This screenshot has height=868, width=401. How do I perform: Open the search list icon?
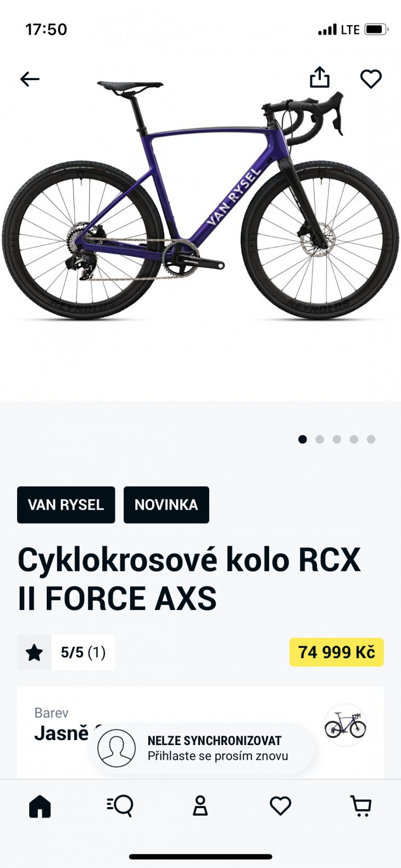coord(120,806)
